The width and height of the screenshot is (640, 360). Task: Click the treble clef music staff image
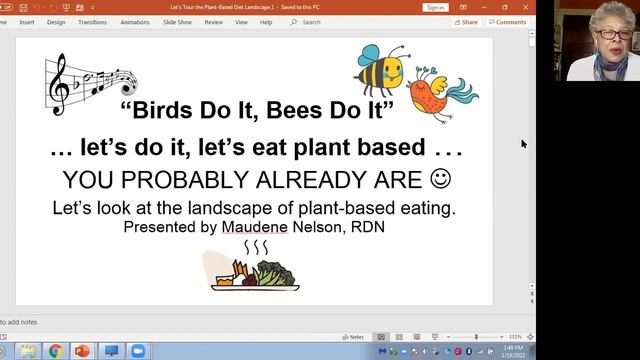(x=91, y=84)
